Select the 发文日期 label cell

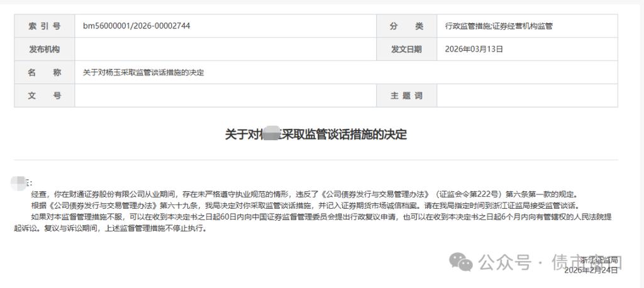(x=407, y=49)
